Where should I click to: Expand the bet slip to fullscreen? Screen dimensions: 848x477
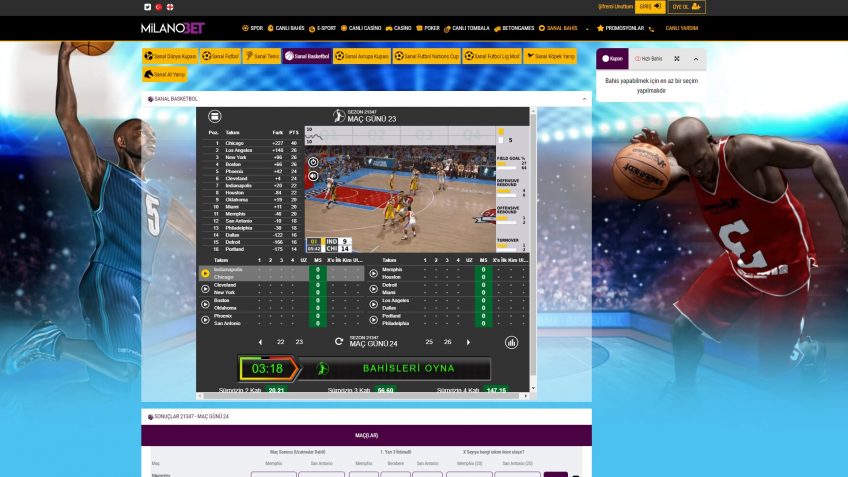[677, 58]
